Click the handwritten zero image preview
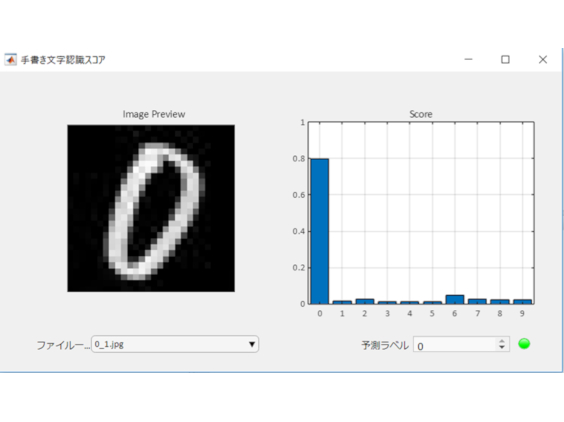The width and height of the screenshot is (564, 422). click(x=151, y=208)
